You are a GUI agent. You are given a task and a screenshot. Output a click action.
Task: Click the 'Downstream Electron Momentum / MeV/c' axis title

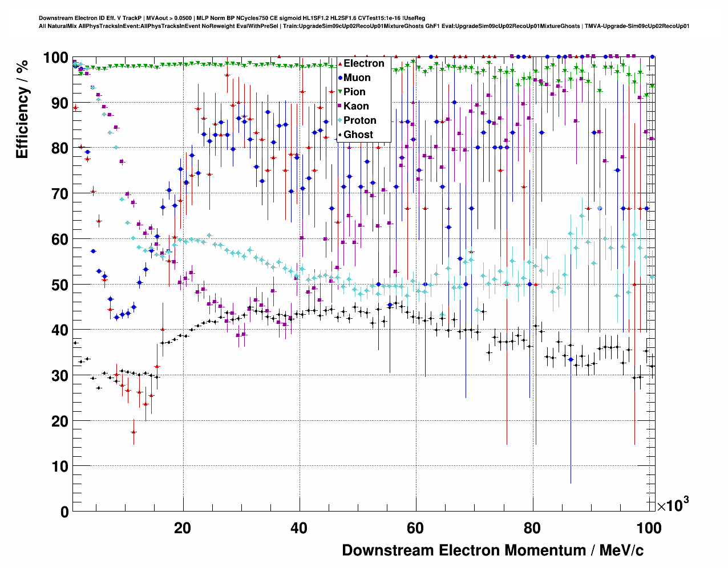[x=493, y=550]
